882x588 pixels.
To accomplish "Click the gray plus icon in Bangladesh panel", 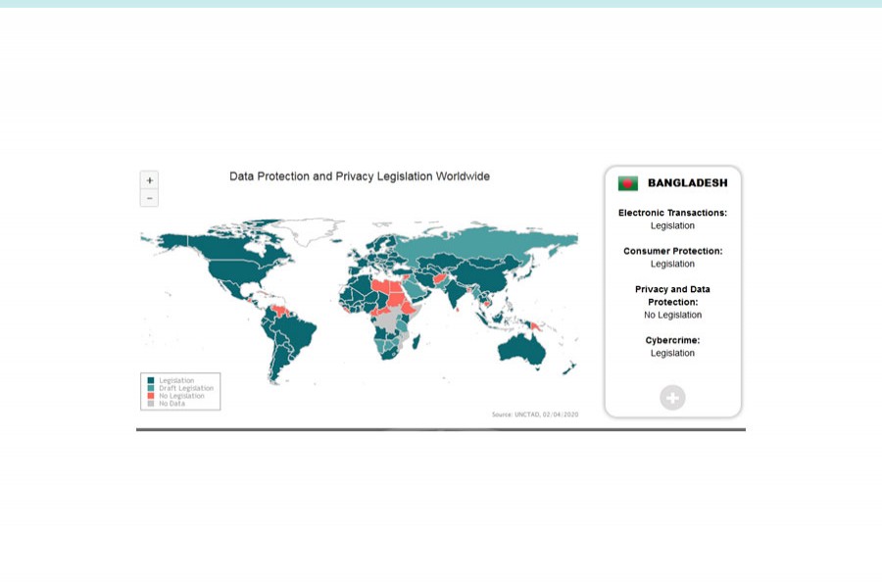I will tap(672, 397).
